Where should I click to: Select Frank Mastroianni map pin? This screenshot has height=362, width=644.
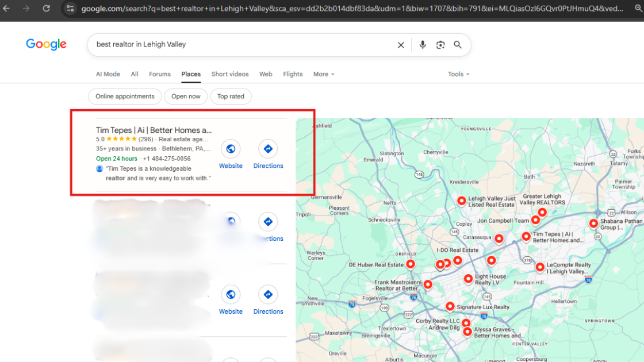coord(428,284)
